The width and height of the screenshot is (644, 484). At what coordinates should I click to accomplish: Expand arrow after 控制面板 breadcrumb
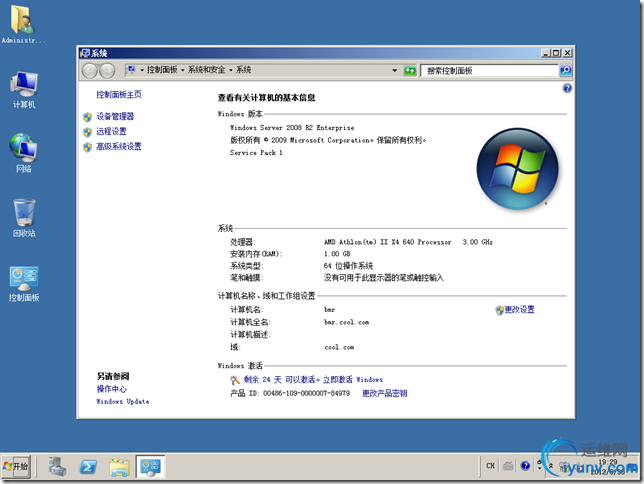[183, 70]
